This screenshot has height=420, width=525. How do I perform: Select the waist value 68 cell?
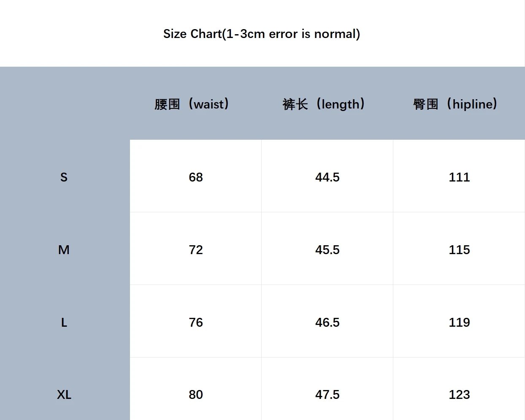point(196,176)
